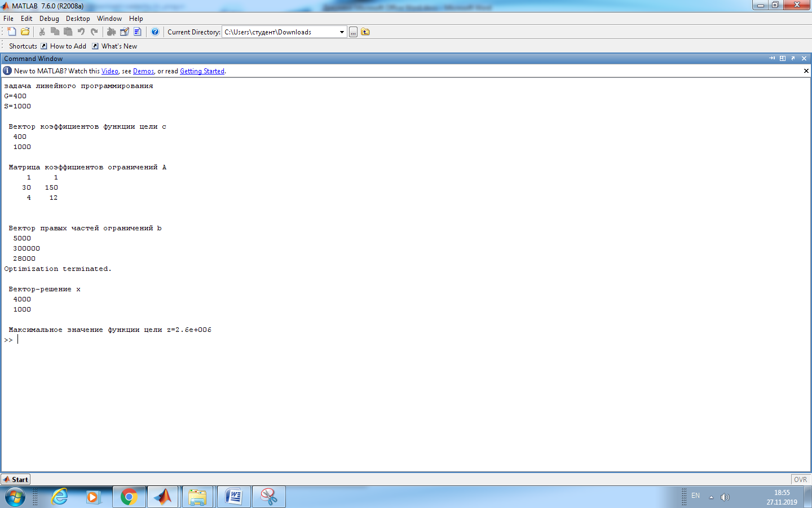Click the How to Add shortcut

point(64,46)
